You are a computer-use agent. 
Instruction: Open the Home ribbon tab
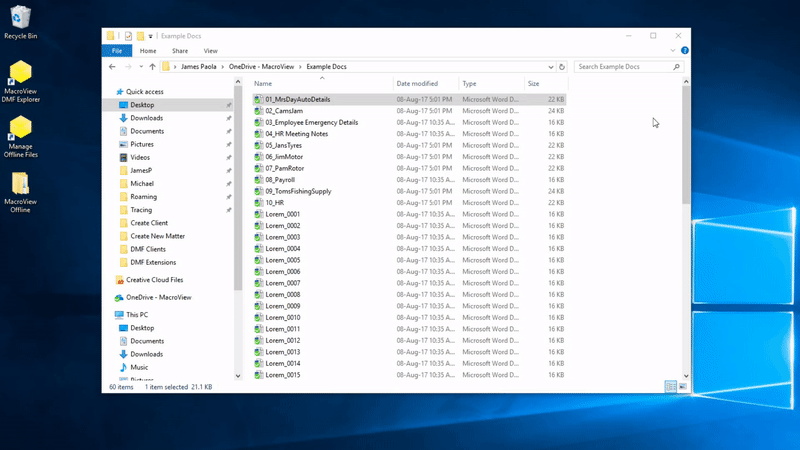(148, 51)
